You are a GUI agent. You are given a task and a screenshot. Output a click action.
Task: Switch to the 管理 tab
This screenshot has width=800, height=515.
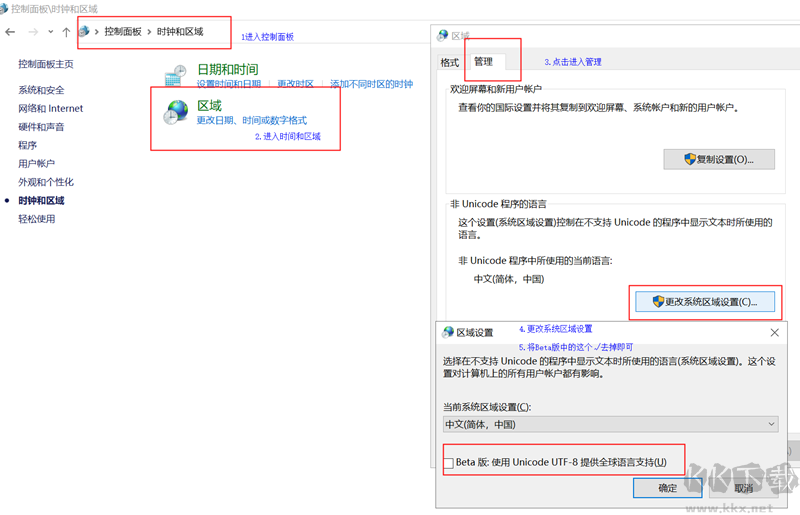click(x=484, y=61)
